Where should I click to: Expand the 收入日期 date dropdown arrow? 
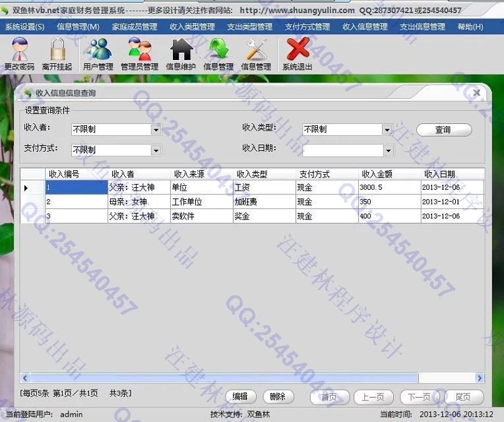coord(389,150)
